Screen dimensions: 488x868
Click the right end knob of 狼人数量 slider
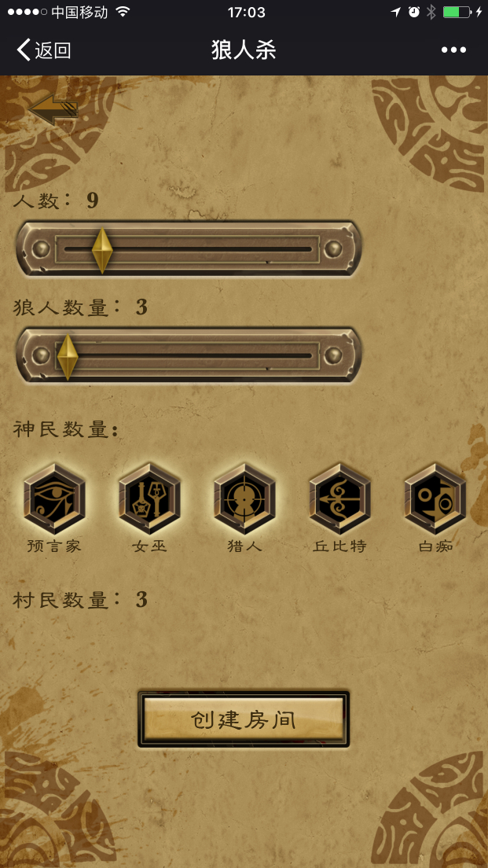[334, 355]
